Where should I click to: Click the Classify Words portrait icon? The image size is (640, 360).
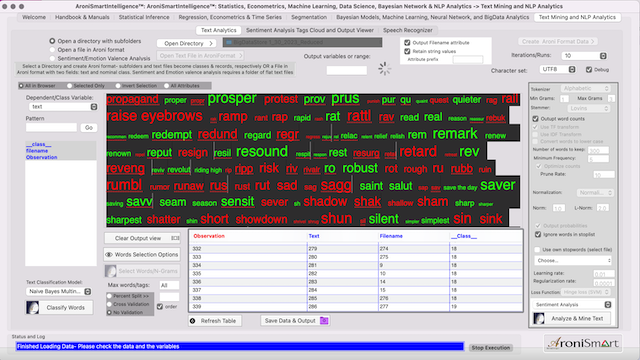[x=33, y=308]
